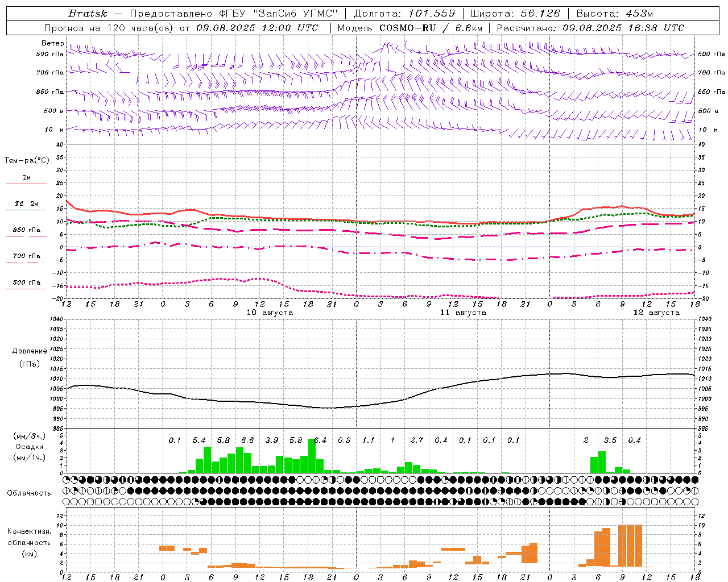The width and height of the screenshot is (728, 582).
Task: Click the 'Осадки' precipitation panel label
Action: 29,447
